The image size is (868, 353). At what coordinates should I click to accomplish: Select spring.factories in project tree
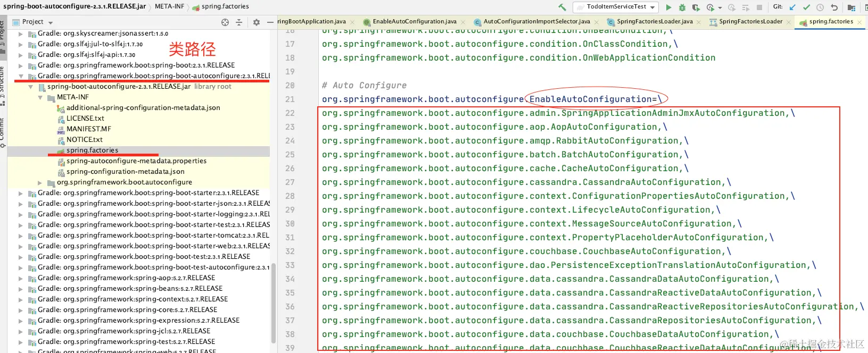click(92, 150)
